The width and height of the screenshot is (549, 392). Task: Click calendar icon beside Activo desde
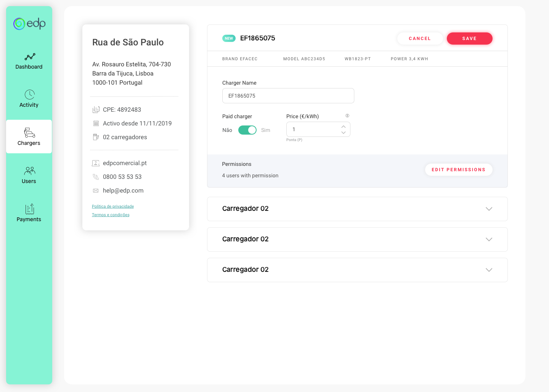(x=96, y=124)
